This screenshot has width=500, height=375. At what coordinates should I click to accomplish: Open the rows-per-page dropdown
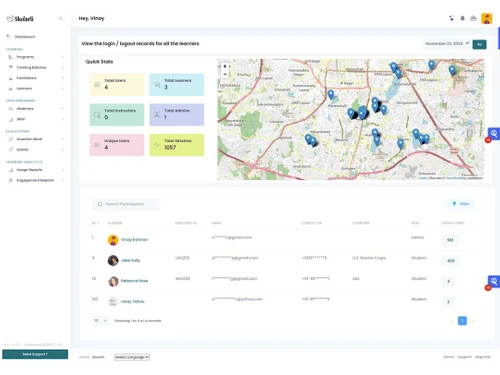tap(101, 321)
